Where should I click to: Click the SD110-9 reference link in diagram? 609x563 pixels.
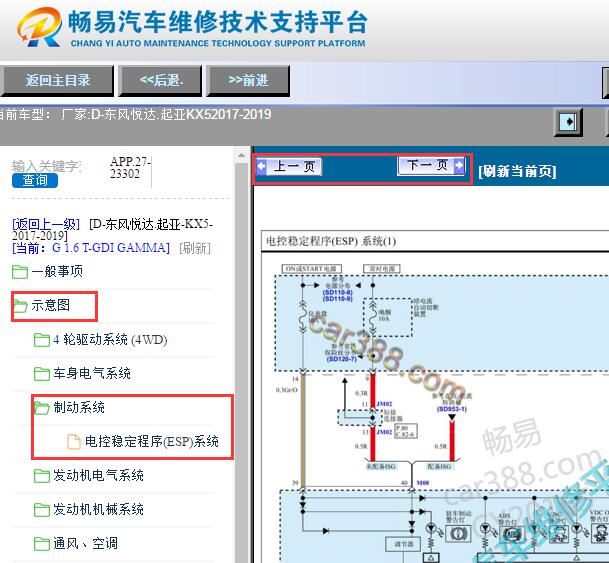click(x=338, y=299)
